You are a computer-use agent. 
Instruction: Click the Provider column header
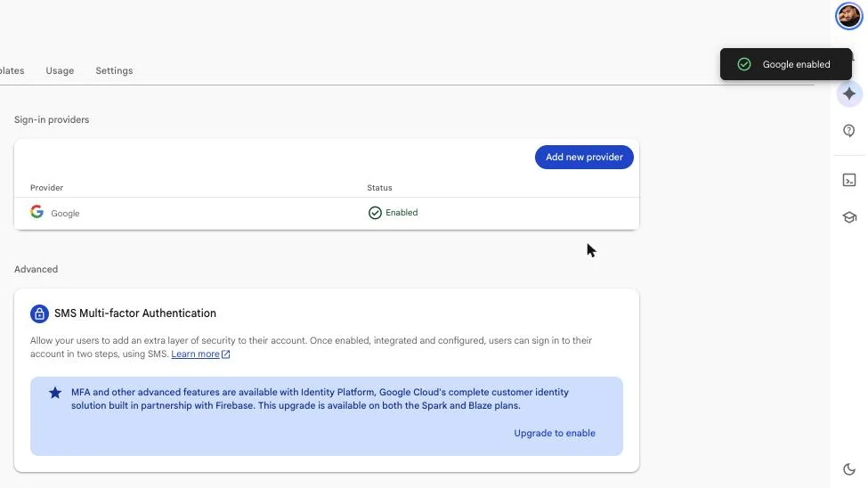point(46,188)
